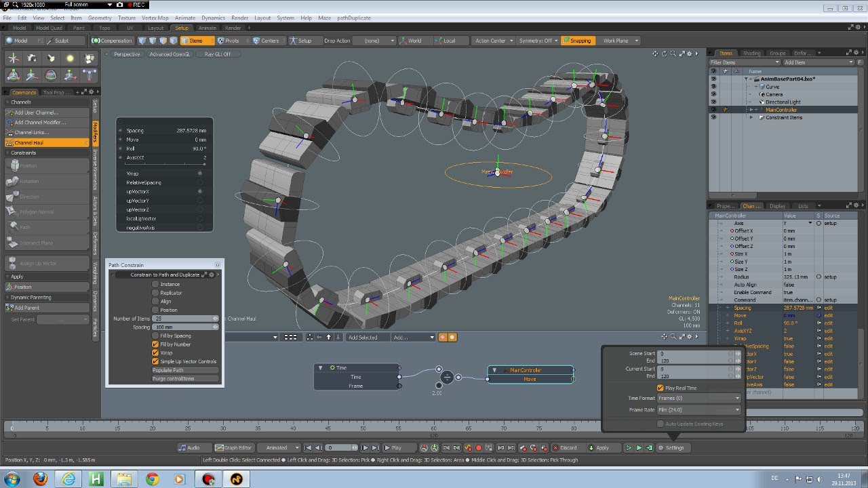Toggle Play Real Time checkbox
The image size is (868, 488).
(x=660, y=388)
